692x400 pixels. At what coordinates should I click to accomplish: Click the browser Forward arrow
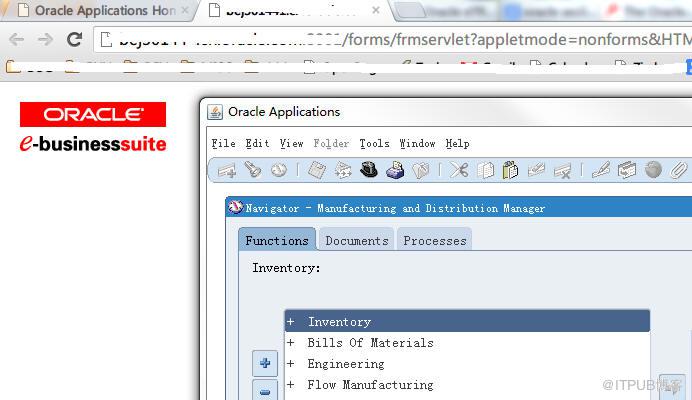(45, 40)
